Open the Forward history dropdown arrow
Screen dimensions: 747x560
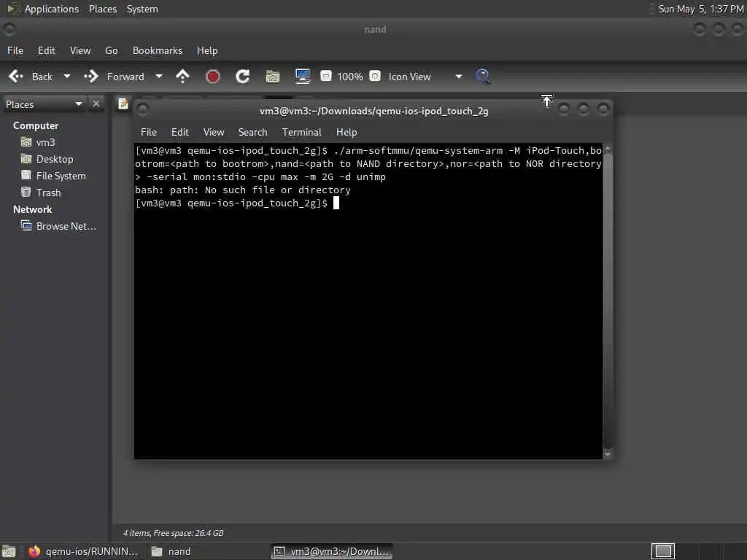tap(159, 76)
